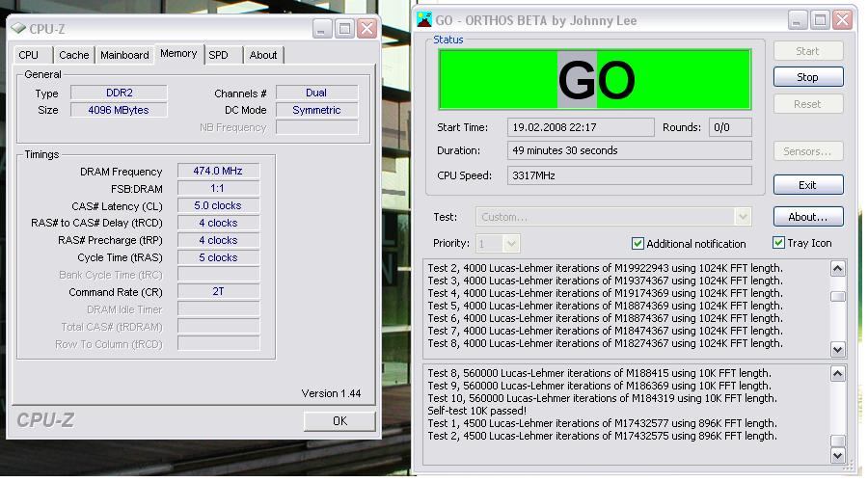Open the Mainboard tab

[x=124, y=55]
